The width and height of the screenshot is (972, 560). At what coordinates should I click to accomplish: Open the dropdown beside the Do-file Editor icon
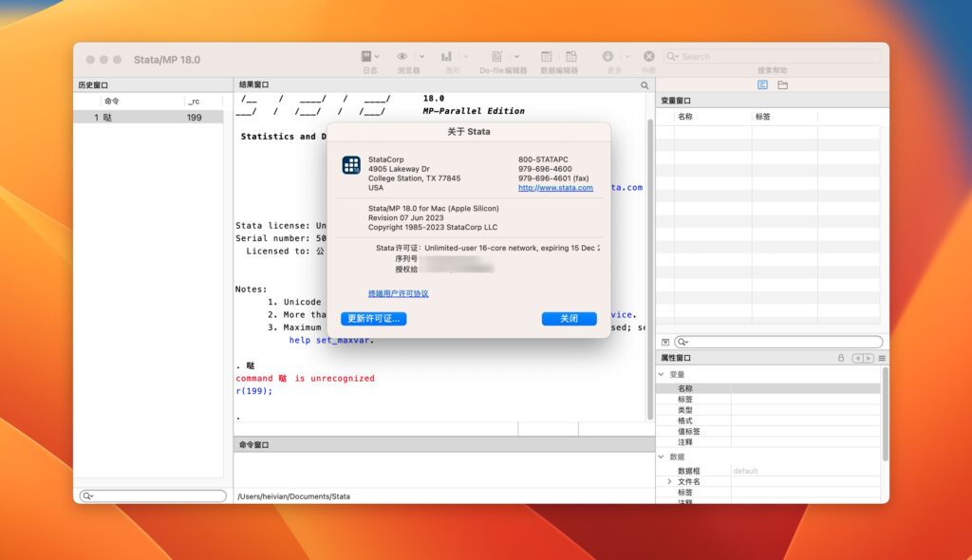[x=516, y=56]
